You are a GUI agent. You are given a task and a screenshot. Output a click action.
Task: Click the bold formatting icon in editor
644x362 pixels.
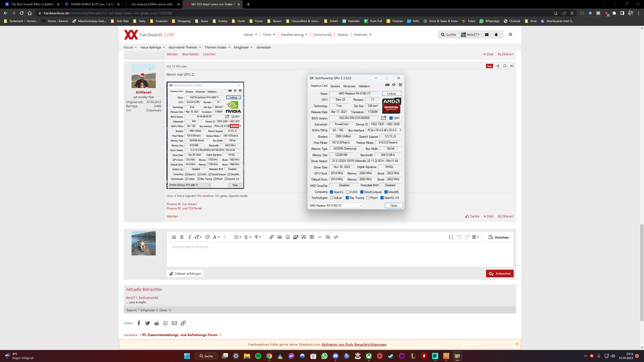coord(182,237)
